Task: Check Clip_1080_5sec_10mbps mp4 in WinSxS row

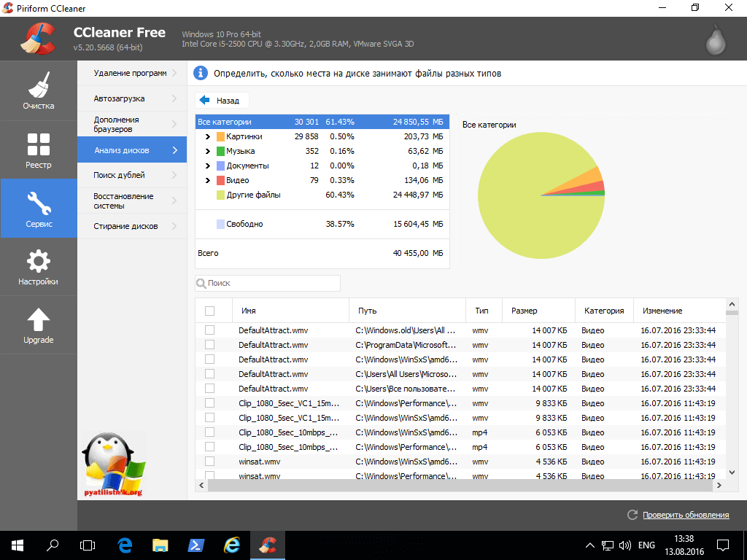Action: click(209, 432)
